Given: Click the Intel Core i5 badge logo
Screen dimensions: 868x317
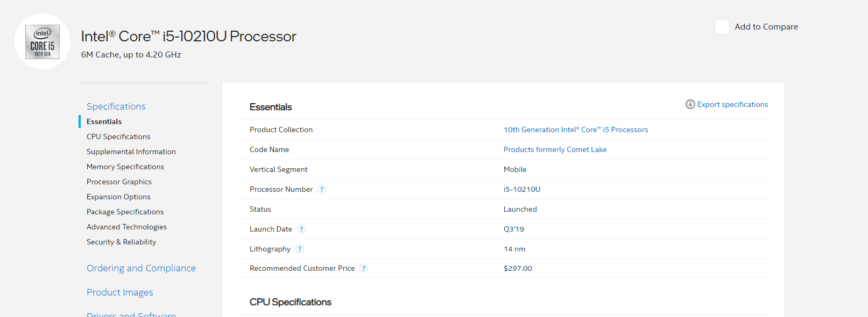Looking at the screenshot, I should point(43,42).
